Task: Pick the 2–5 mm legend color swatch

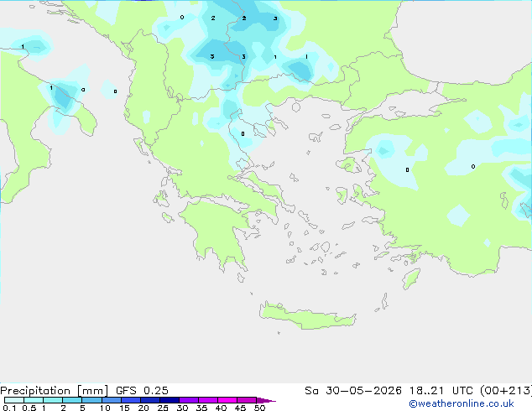Action: [x=73, y=400]
